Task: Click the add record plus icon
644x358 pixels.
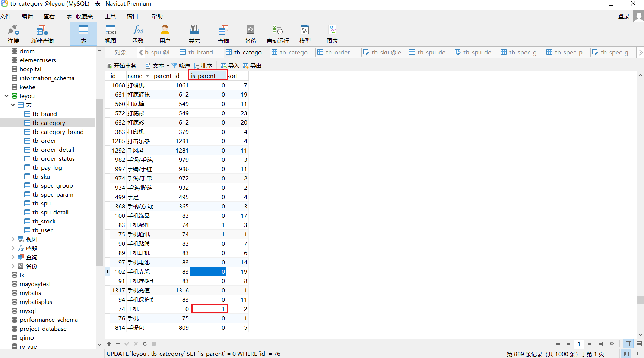Action: tap(109, 344)
